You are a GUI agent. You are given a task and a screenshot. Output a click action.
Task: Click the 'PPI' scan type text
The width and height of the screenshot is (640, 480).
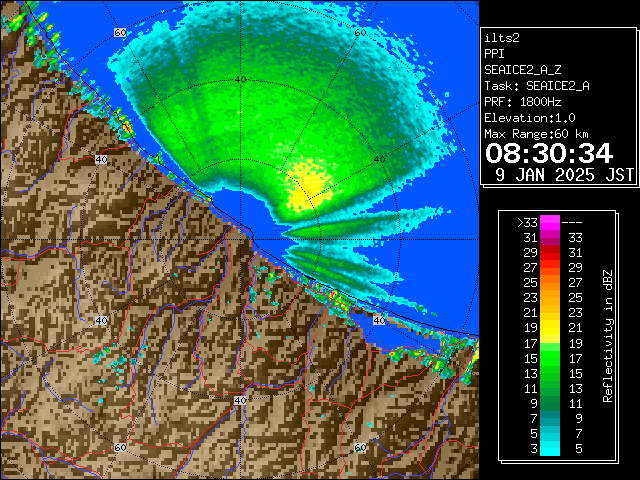[x=494, y=54]
